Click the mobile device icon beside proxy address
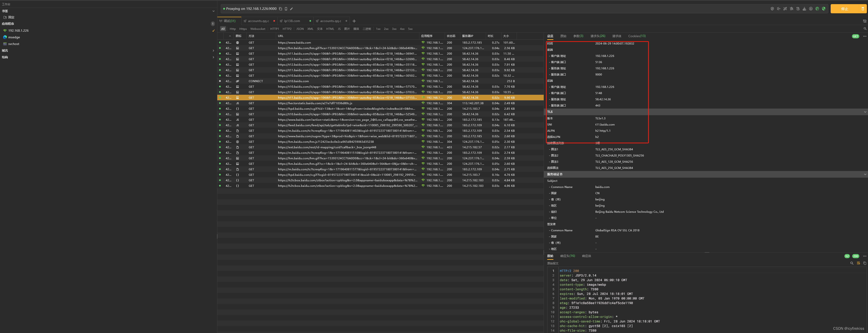868x333 pixels. [286, 9]
